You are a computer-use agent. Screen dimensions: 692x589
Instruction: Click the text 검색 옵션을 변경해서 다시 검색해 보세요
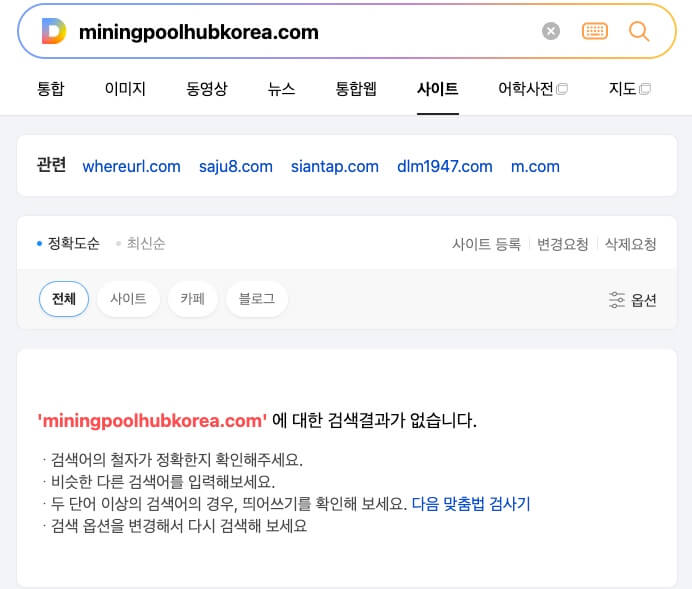tap(179, 525)
